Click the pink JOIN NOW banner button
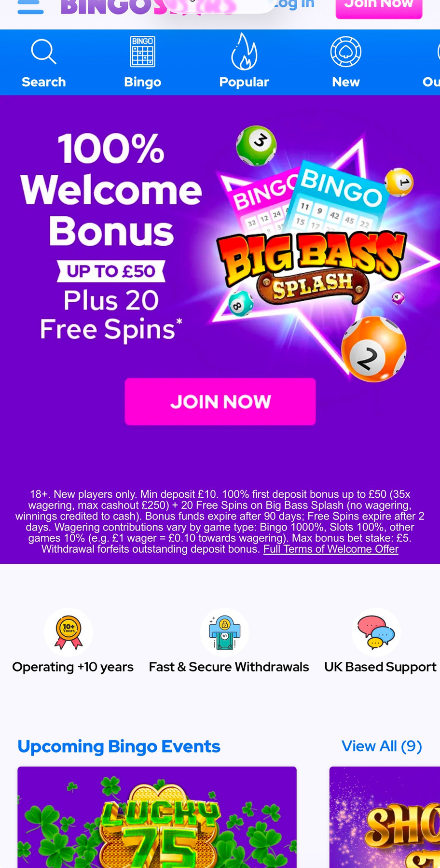 pyautogui.click(x=220, y=402)
